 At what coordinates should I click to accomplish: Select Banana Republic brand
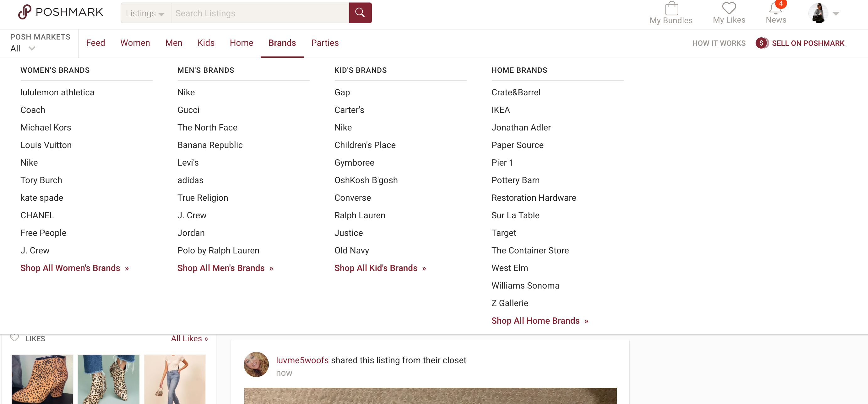210,145
